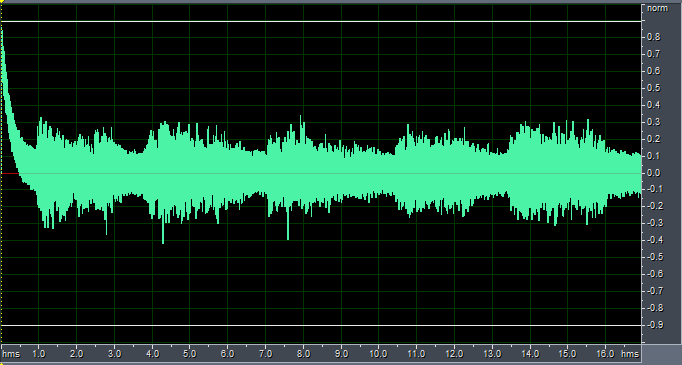This screenshot has height=365, width=682.
Task: Click the 0.5 value on amplitude ruler
Action: [x=654, y=88]
